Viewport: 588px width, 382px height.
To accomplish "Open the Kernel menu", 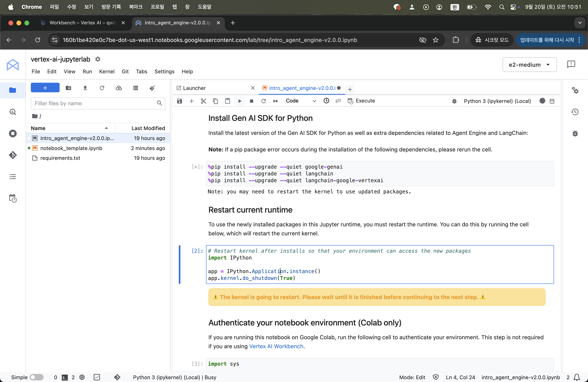I will [x=106, y=72].
